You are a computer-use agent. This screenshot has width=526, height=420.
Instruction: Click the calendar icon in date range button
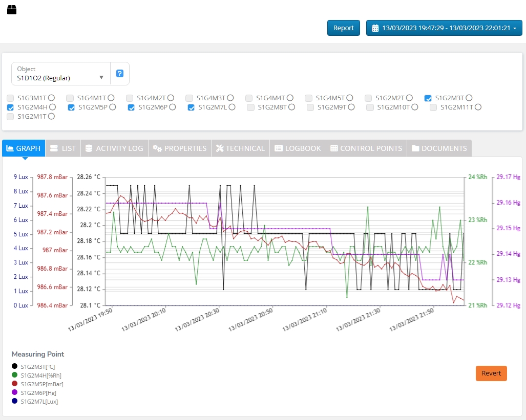[x=375, y=28]
